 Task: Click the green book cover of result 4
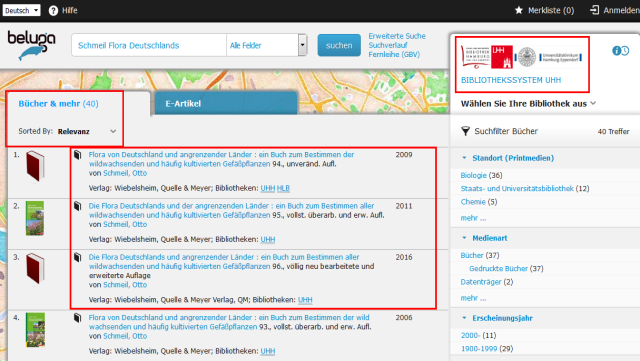[36, 330]
